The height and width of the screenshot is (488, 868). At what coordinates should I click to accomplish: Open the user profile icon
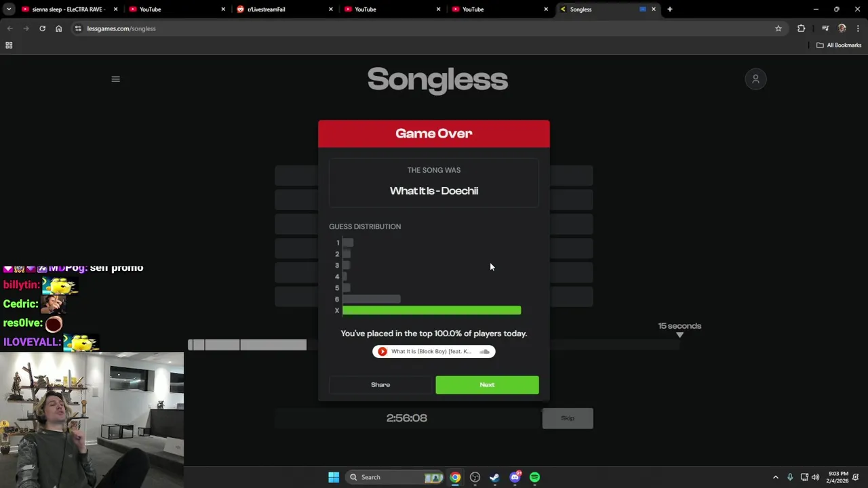755,79
